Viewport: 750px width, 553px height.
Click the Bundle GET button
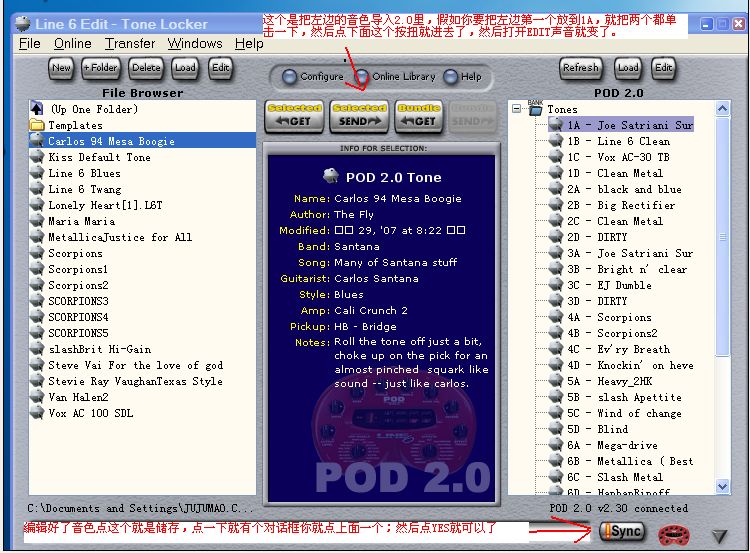(x=419, y=116)
